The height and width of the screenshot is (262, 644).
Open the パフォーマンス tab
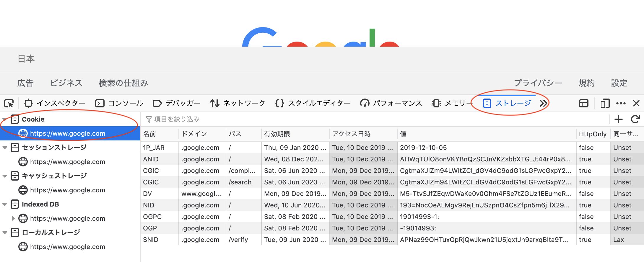click(x=391, y=103)
